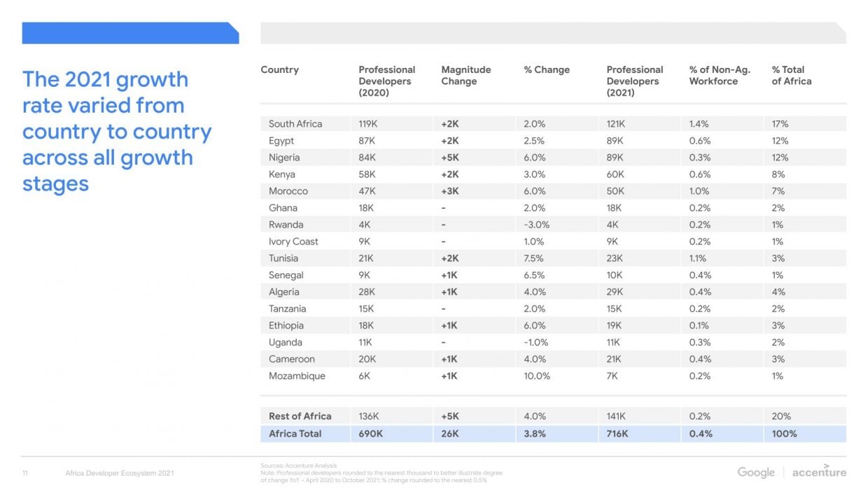
Task: Click the Africa Total row label
Action: point(295,434)
